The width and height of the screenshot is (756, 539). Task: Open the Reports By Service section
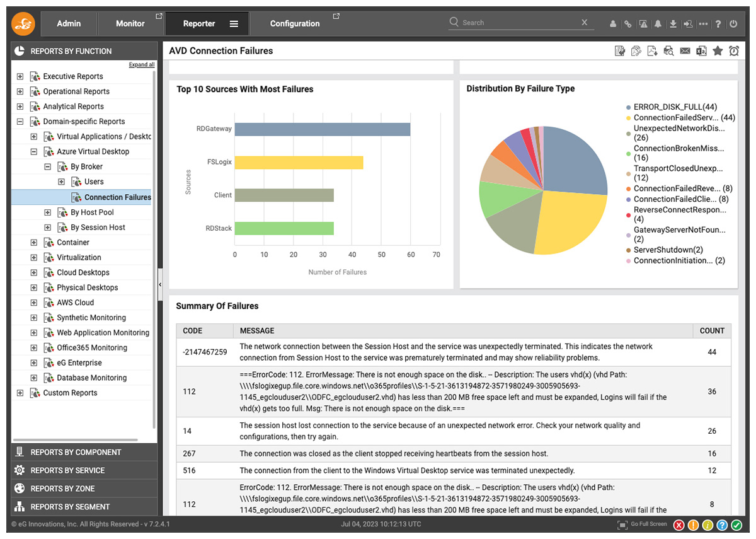click(x=84, y=470)
